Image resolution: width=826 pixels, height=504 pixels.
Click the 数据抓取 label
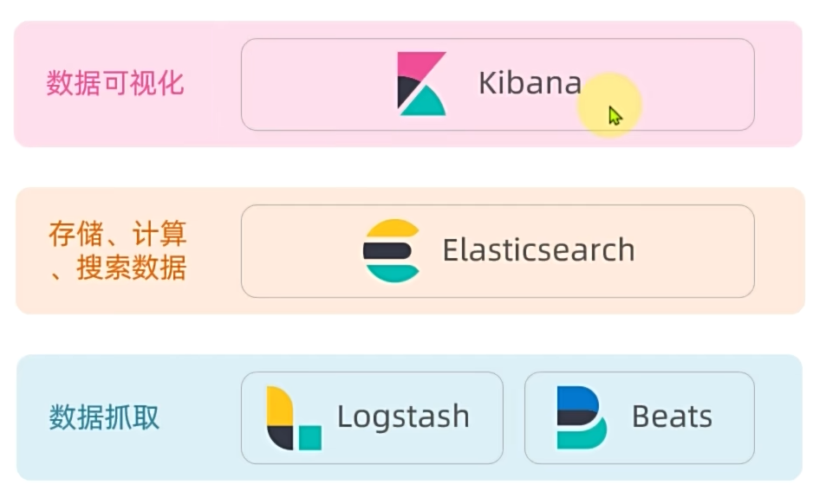104,417
